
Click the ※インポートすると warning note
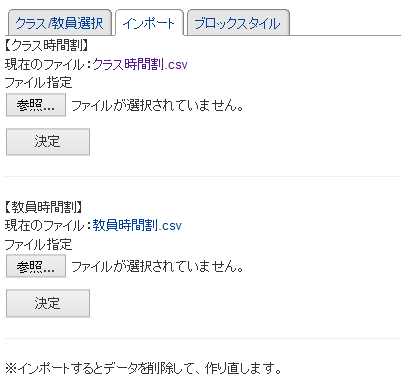coord(143,368)
